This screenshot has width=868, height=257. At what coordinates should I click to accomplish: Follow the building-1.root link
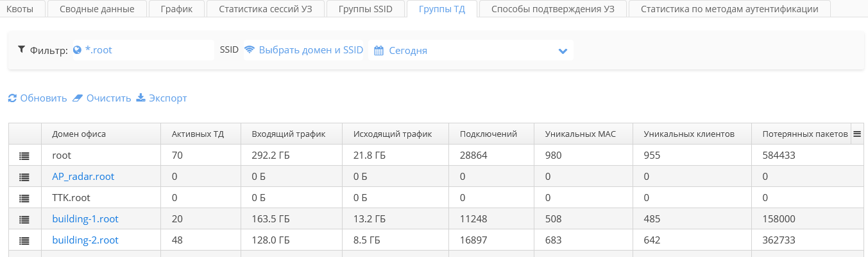point(85,219)
